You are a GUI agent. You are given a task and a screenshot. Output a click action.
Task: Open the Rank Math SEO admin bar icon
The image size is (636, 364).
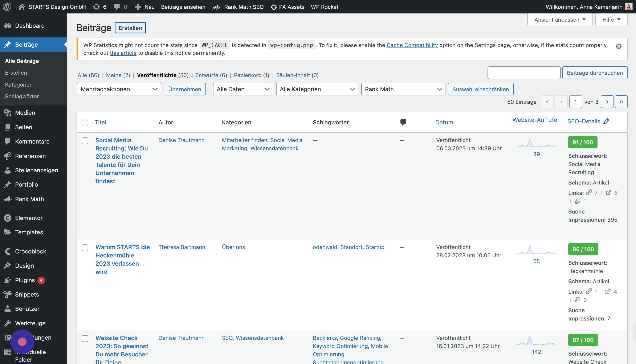click(216, 7)
